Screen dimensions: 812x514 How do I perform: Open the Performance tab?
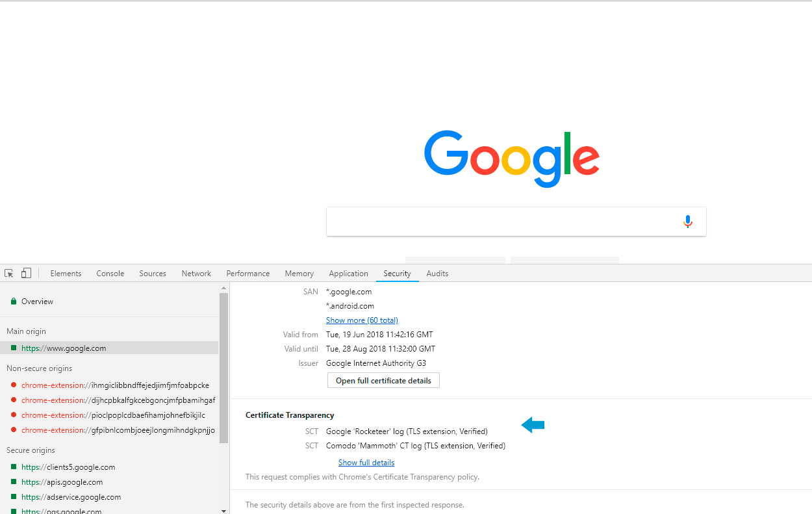248,274
